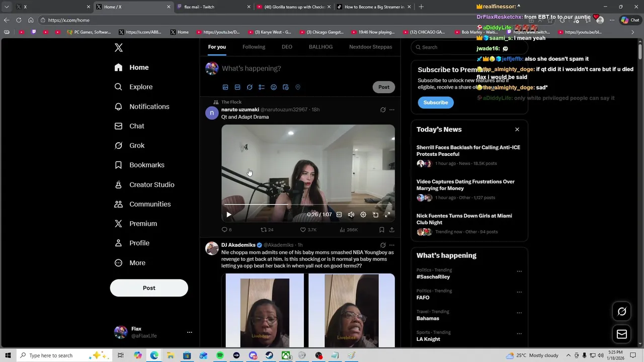Open more options on DJ Akademiks post
This screenshot has height=362, width=644.
coord(392,245)
